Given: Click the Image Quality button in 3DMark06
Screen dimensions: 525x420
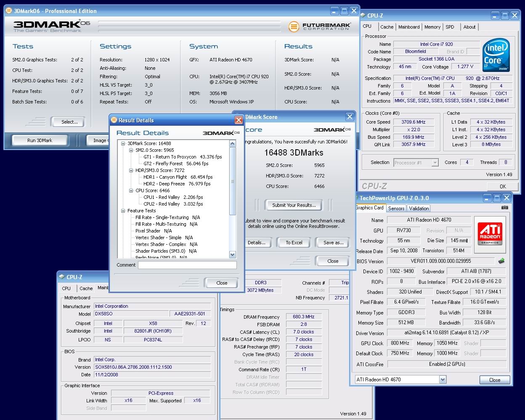Looking at the screenshot, I should 98,140.
